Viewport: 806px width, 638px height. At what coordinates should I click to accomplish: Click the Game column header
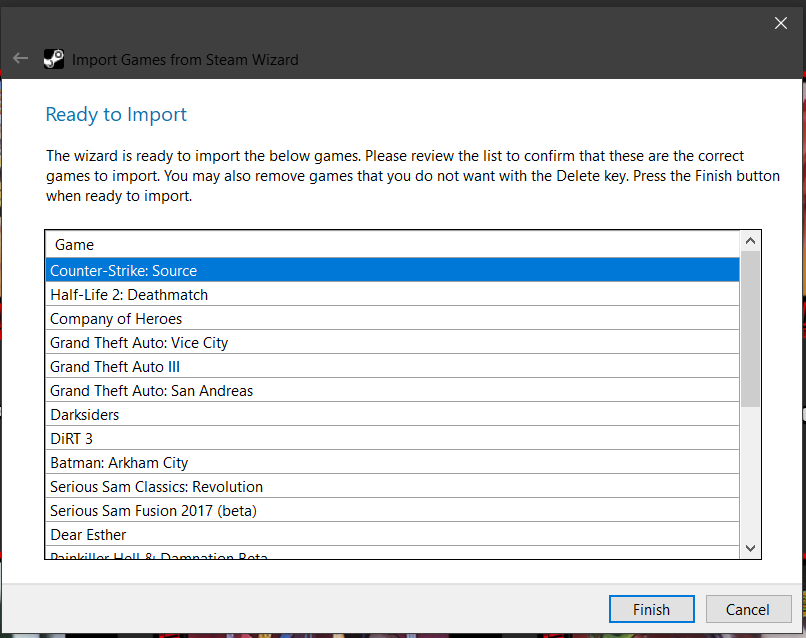[x=392, y=245]
